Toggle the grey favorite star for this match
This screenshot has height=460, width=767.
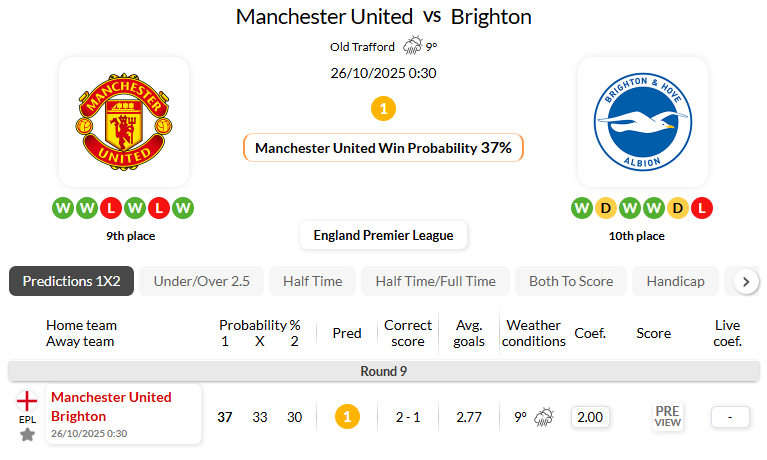[27, 435]
